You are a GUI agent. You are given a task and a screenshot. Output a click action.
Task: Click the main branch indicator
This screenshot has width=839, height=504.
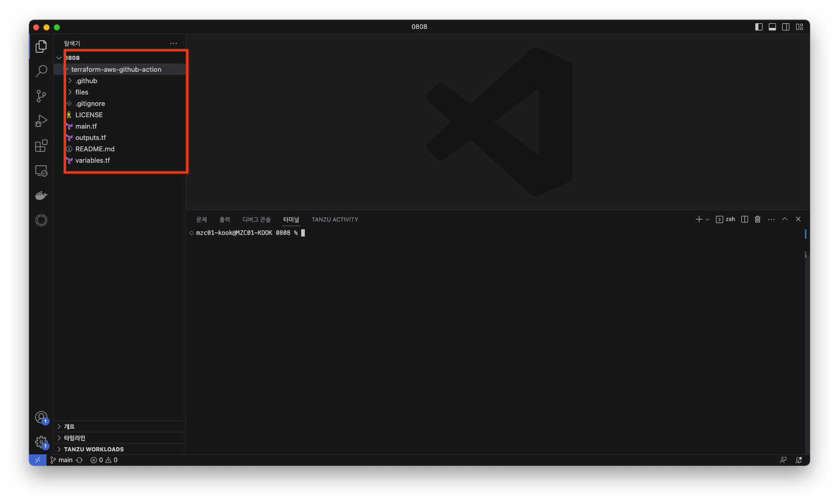point(61,460)
